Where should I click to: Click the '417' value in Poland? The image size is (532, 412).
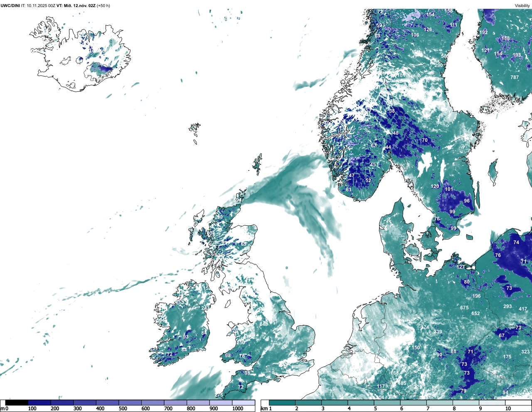coord(523,309)
